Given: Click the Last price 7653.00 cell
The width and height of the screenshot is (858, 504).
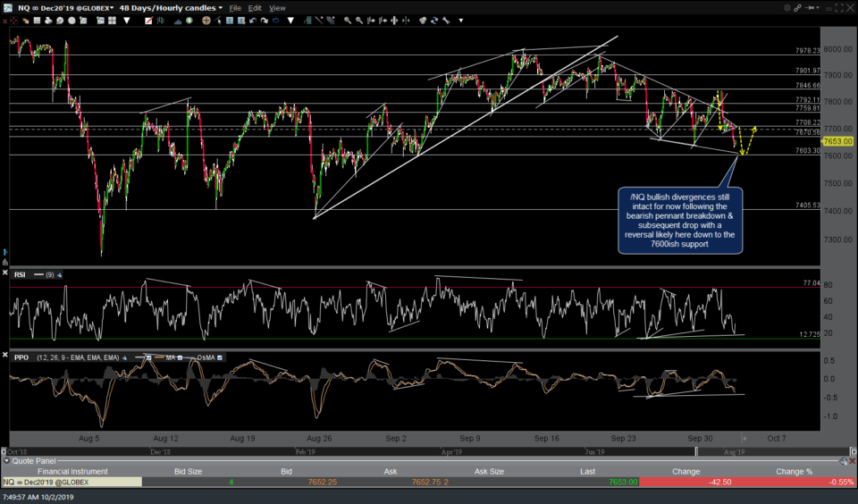Looking at the screenshot, I should click(623, 483).
